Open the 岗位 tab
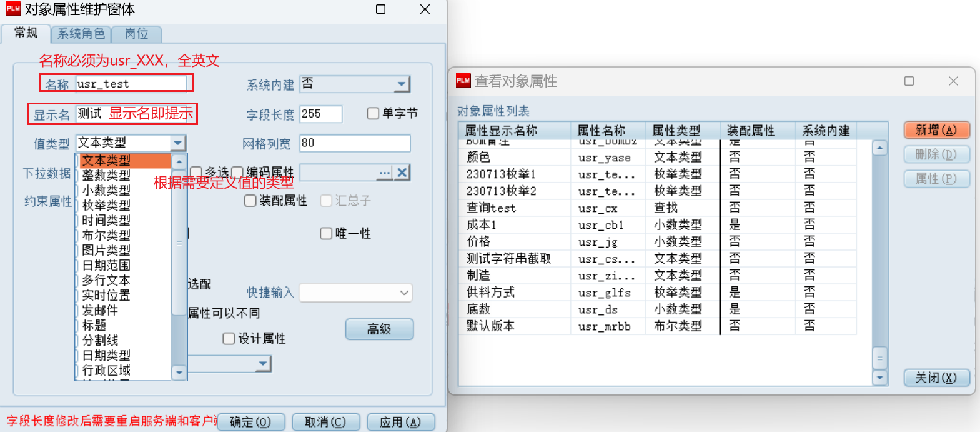This screenshot has height=432, width=980. 137,34
